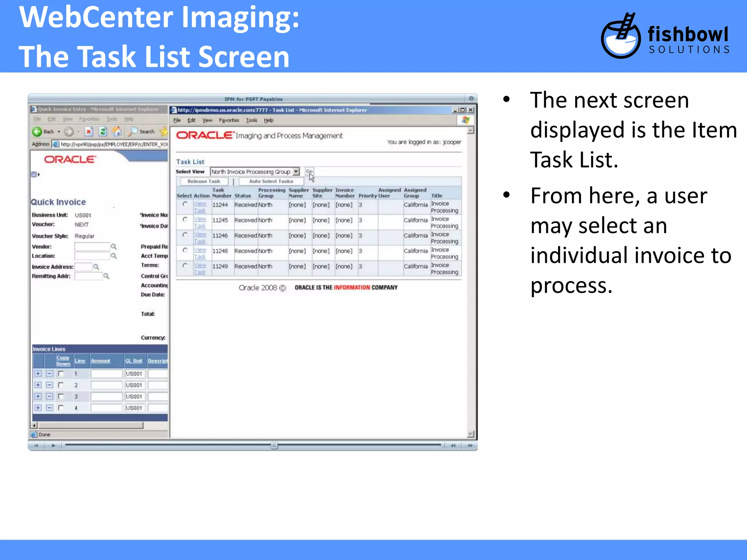Add row after invoice line 1

pos(38,374)
